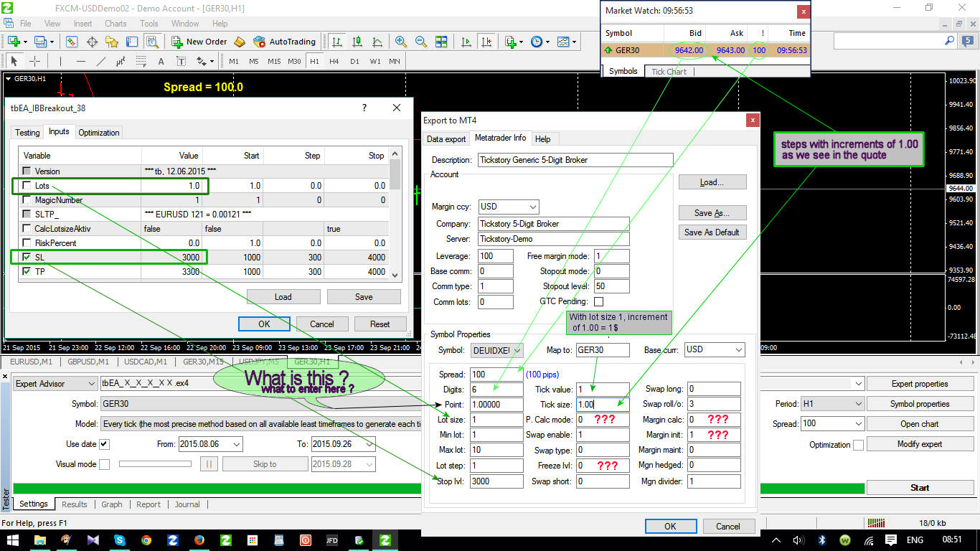Click the help question mark in tbEA dialog
The image size is (980, 551).
(364, 108)
